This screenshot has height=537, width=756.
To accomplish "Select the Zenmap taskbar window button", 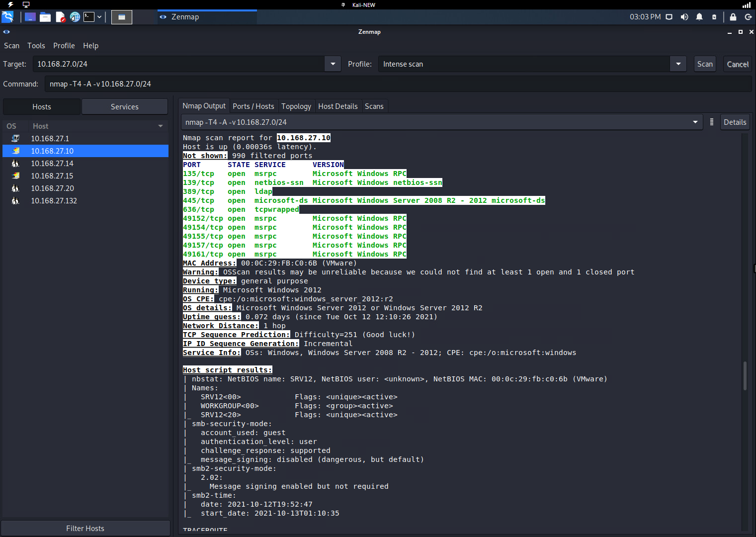I will (x=207, y=17).
